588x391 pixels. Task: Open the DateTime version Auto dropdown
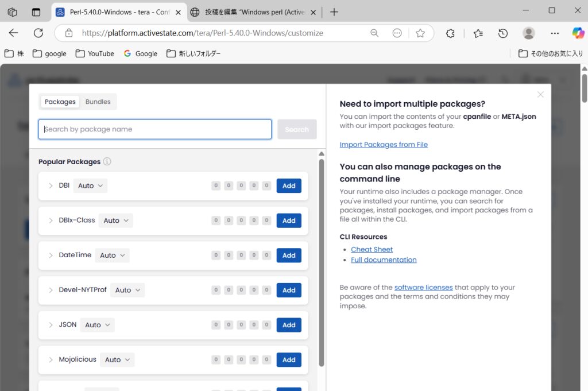click(x=113, y=255)
